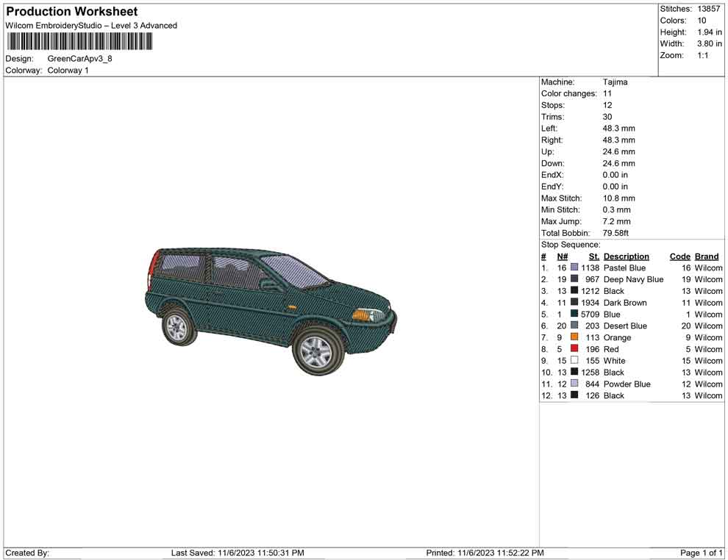Click the Brand column header

tap(706, 256)
